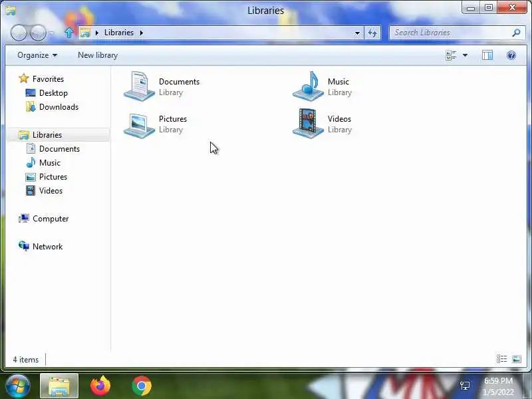Launch Firefox from the taskbar

tap(100, 386)
